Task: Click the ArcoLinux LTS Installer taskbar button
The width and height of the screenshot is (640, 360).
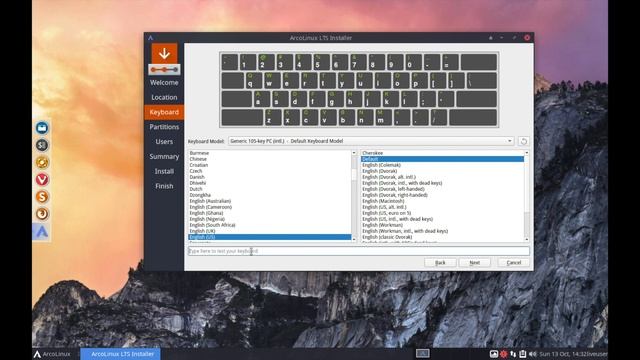Action: pyautogui.click(x=120, y=354)
